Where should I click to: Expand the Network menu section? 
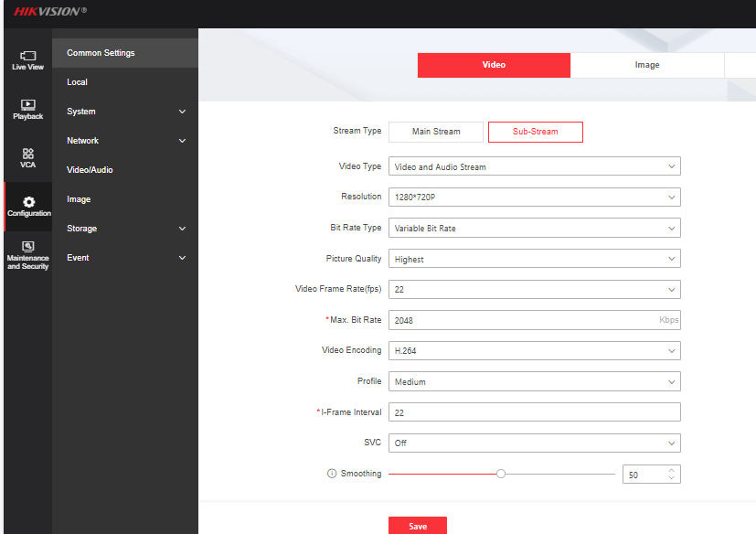click(x=125, y=141)
